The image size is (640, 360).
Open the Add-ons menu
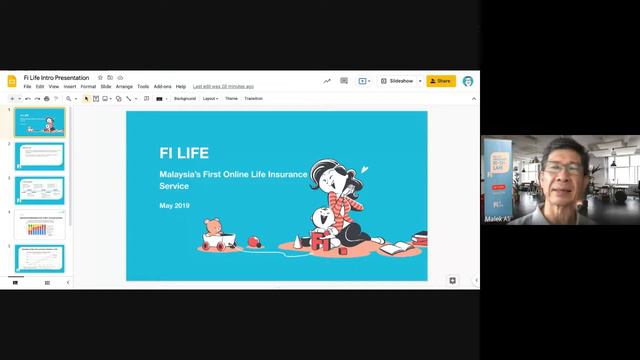[x=162, y=87]
